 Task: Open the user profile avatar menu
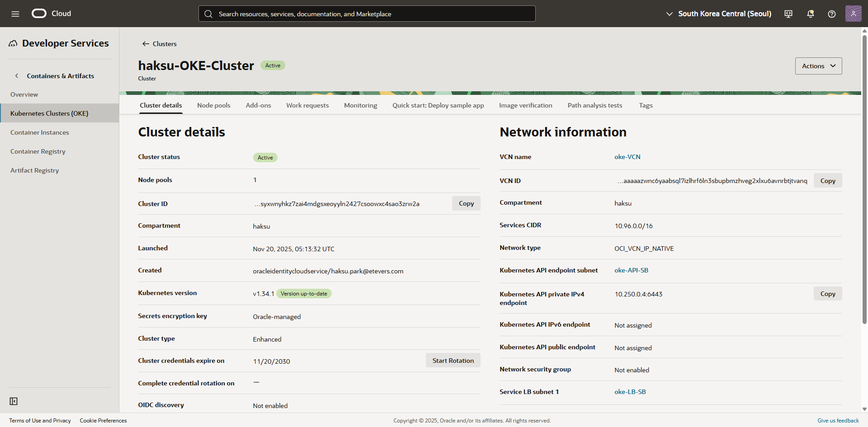[853, 14]
